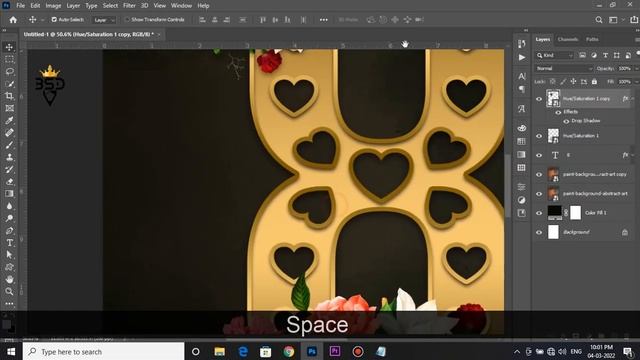Open the Image menu
The height and width of the screenshot is (360, 640).
[x=53, y=6]
